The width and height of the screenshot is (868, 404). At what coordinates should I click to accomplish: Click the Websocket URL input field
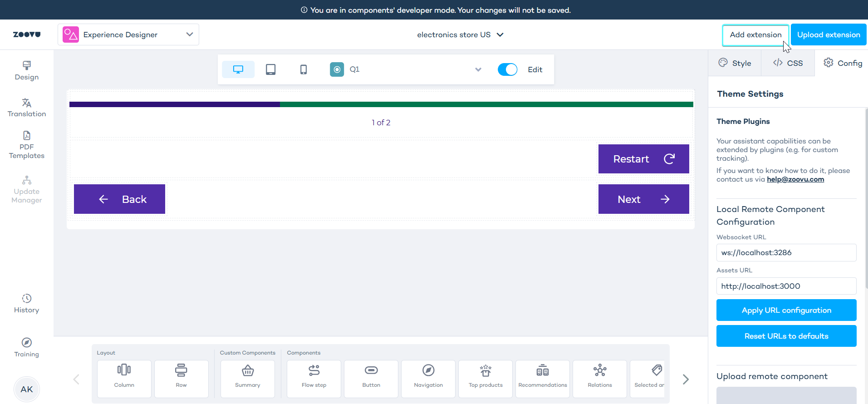pos(786,252)
